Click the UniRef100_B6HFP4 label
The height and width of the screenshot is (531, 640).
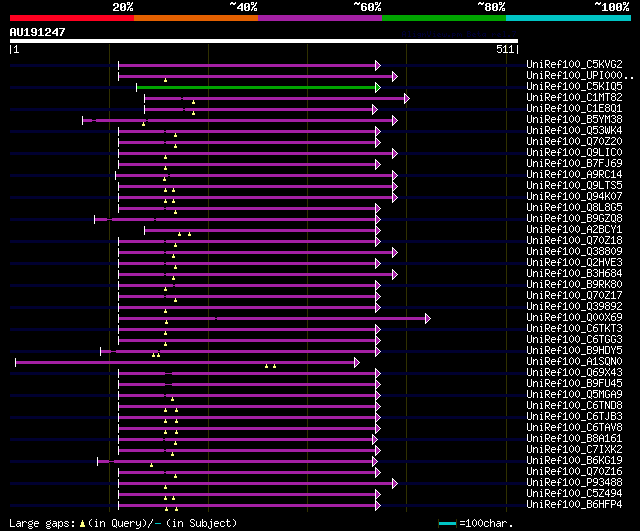click(574, 505)
